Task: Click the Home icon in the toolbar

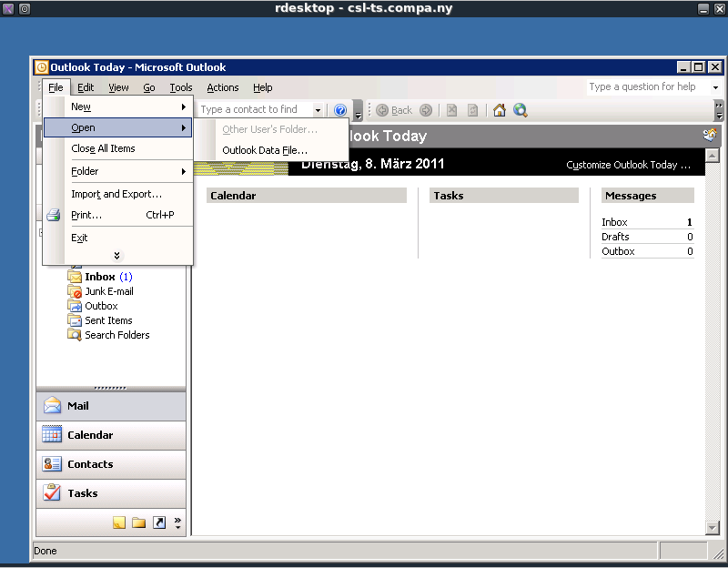Action: tap(499, 110)
